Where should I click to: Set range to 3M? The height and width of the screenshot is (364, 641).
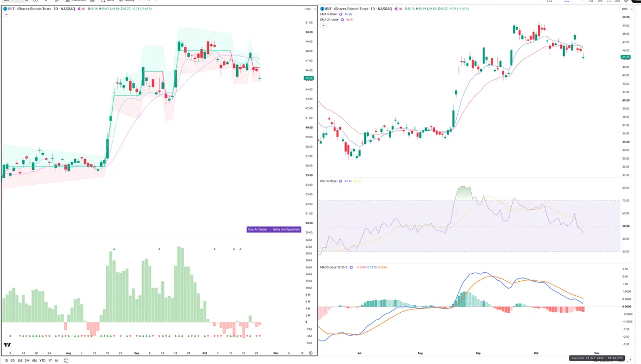(27, 360)
